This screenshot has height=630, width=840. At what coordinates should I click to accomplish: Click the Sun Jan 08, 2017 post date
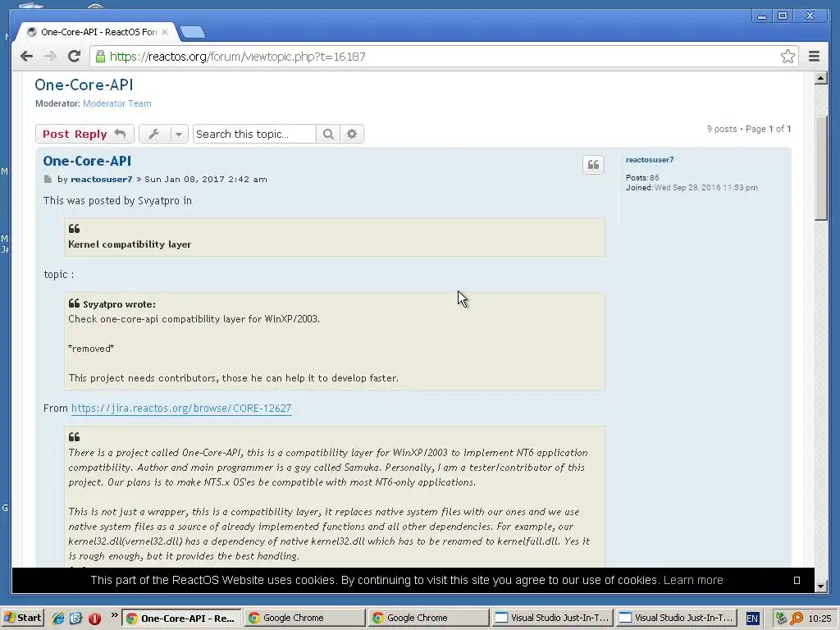pos(206,179)
